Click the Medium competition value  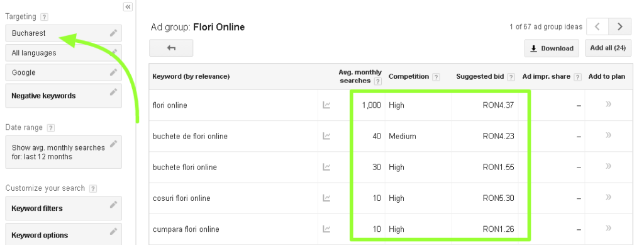click(x=402, y=136)
